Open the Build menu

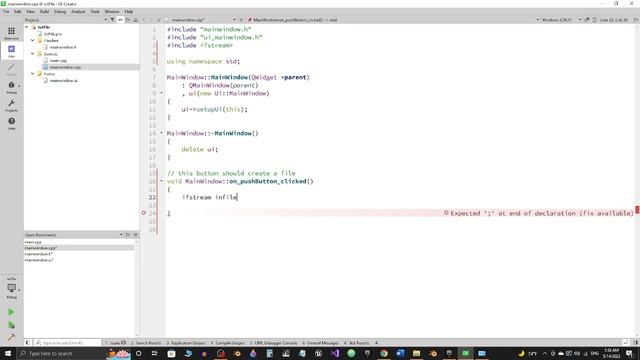coord(44,11)
